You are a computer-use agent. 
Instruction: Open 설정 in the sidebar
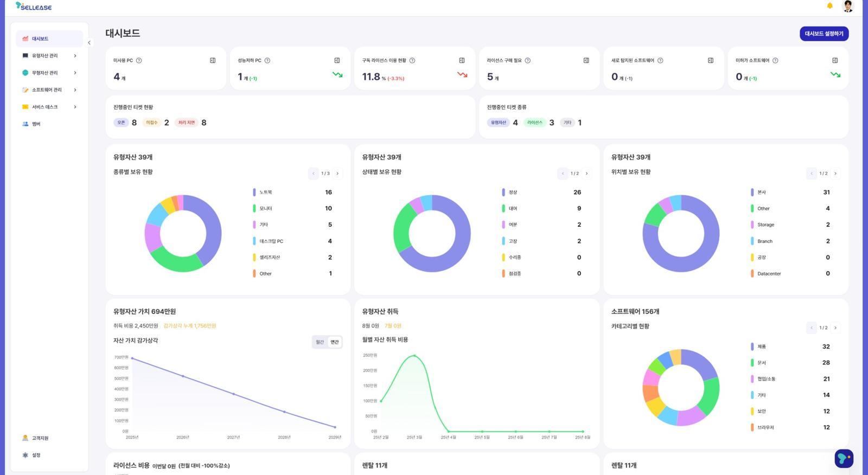36,455
